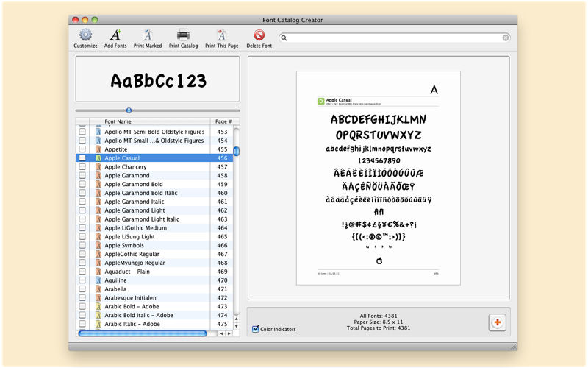Click the scroll up arrow of font list

tap(236, 319)
